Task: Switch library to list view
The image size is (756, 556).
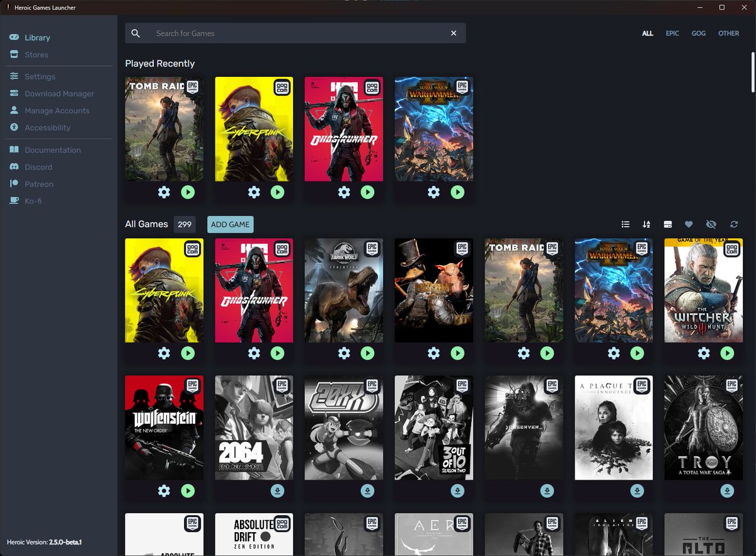Action: point(626,224)
